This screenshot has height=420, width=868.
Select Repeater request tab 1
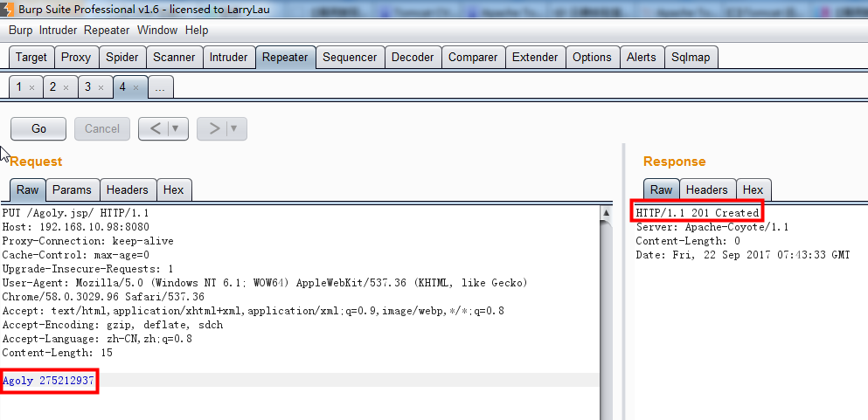(x=19, y=87)
